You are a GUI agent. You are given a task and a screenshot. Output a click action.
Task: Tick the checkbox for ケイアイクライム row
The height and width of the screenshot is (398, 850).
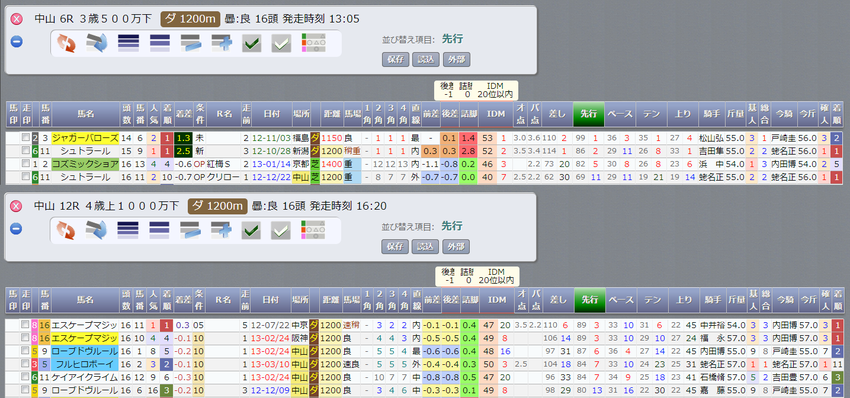pos(25,377)
